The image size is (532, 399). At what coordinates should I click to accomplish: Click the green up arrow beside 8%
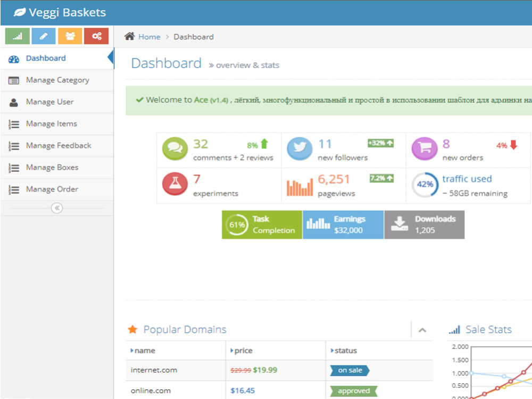[x=264, y=144]
